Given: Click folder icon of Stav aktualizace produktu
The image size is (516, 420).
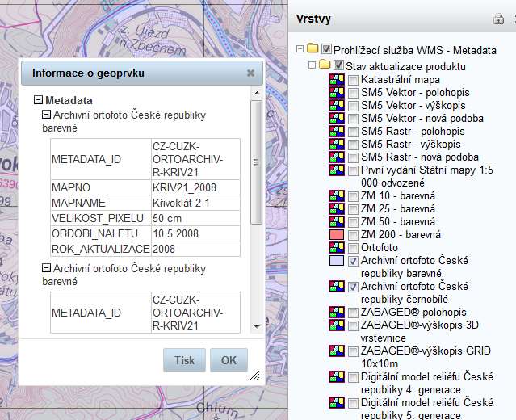Looking at the screenshot, I should [325, 64].
